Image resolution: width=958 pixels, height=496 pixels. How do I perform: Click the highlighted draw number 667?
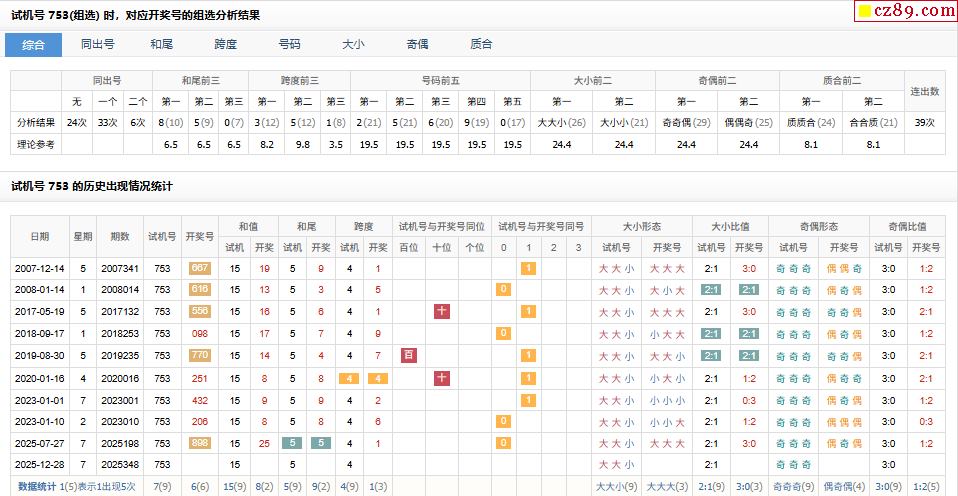click(x=199, y=268)
